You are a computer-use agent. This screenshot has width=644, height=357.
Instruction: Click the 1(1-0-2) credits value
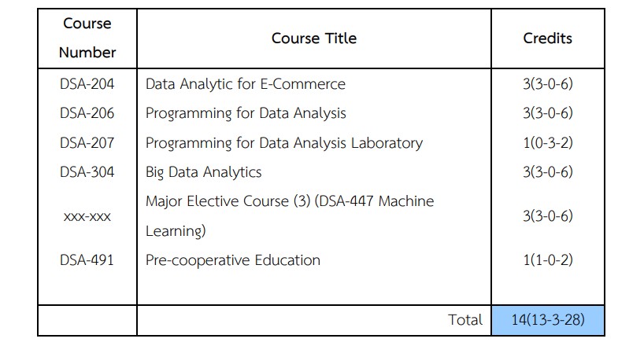(547, 260)
